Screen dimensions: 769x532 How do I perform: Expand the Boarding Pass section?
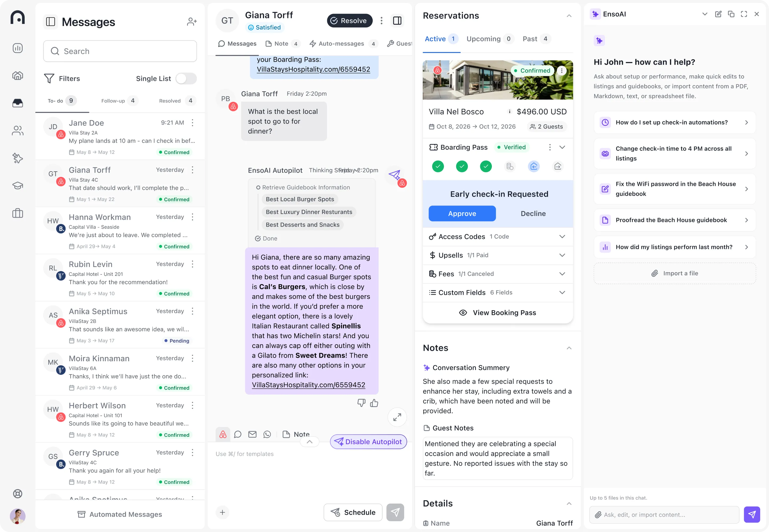pos(562,147)
